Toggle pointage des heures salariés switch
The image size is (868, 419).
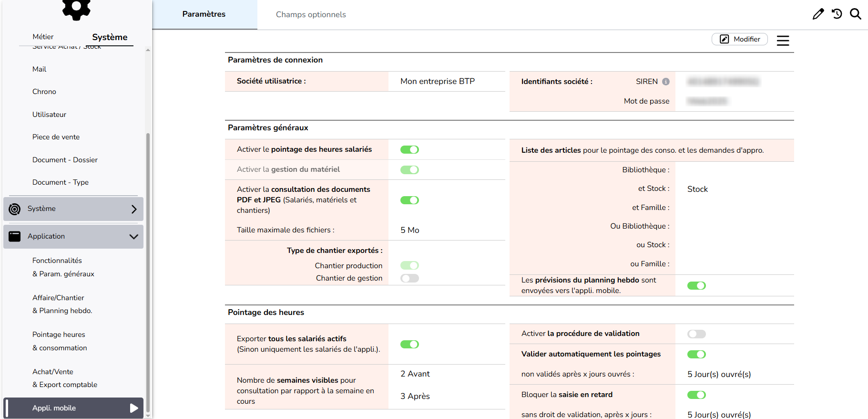click(409, 150)
